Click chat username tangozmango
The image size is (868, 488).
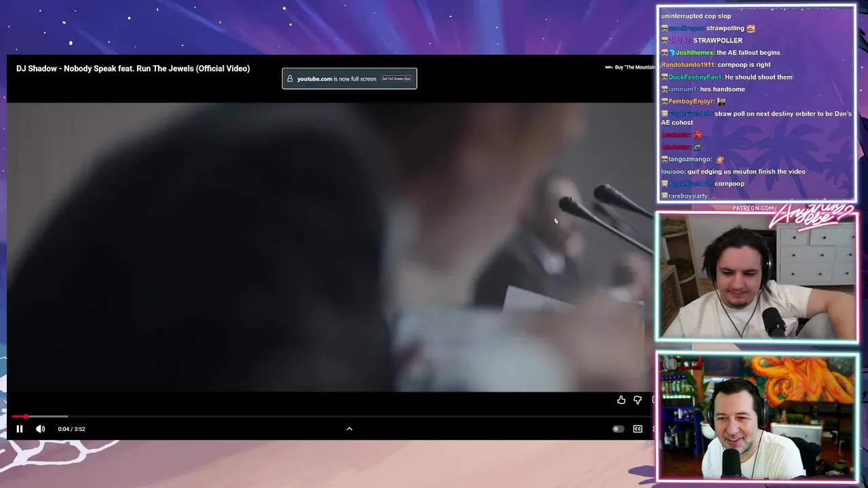point(690,159)
